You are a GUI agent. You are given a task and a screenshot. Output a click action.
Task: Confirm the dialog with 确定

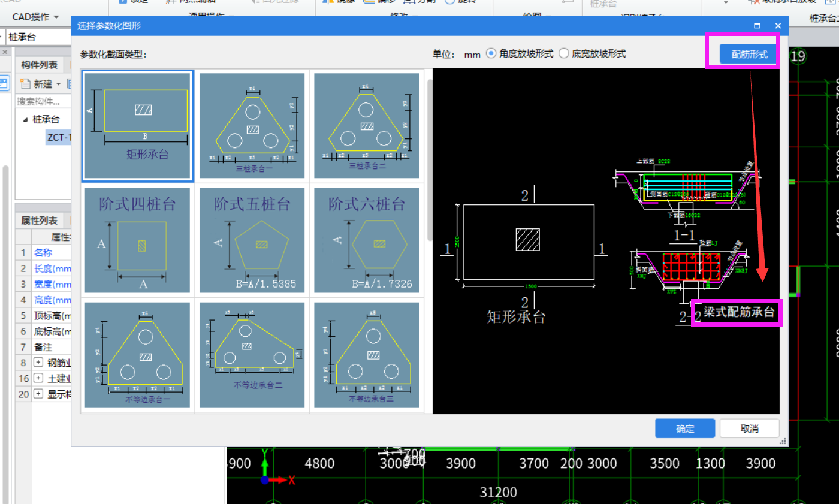click(x=685, y=428)
